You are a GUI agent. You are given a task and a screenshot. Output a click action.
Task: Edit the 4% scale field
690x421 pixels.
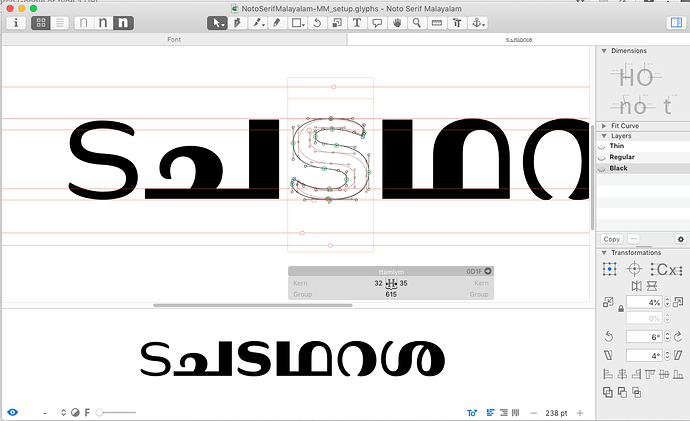click(x=644, y=302)
